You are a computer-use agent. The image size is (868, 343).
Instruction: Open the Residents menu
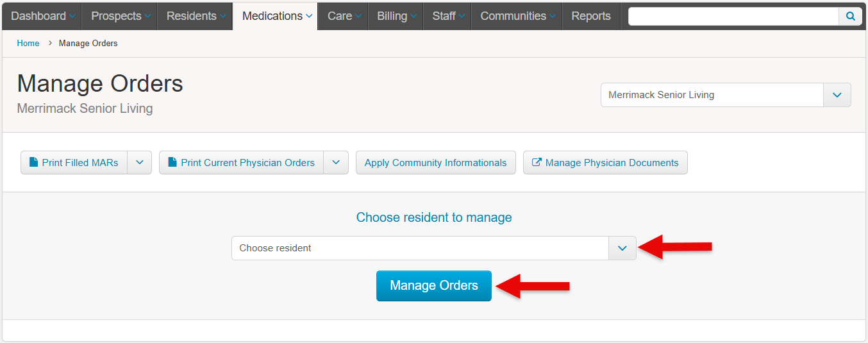pyautogui.click(x=195, y=16)
